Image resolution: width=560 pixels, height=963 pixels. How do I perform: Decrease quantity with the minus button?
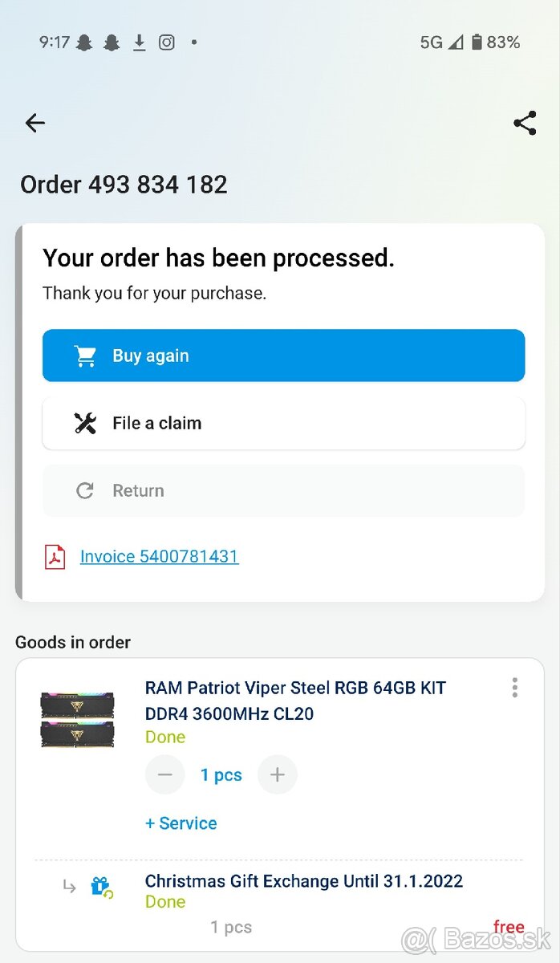(x=165, y=774)
